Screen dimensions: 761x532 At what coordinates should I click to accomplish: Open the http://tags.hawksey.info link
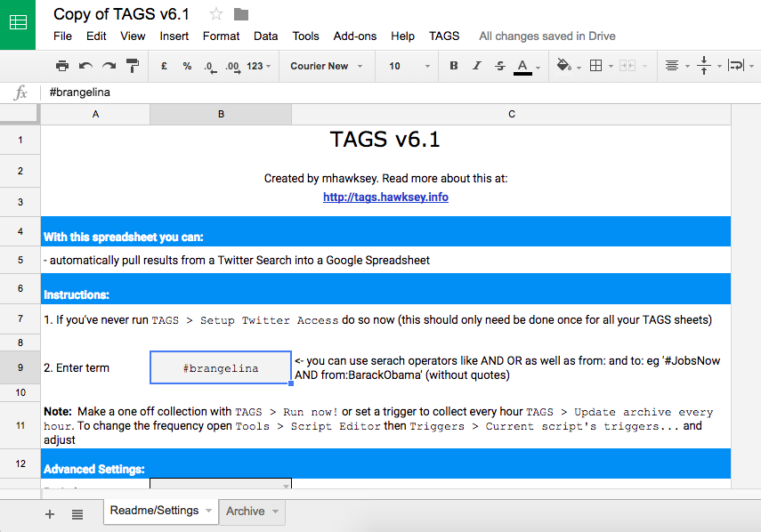[385, 197]
